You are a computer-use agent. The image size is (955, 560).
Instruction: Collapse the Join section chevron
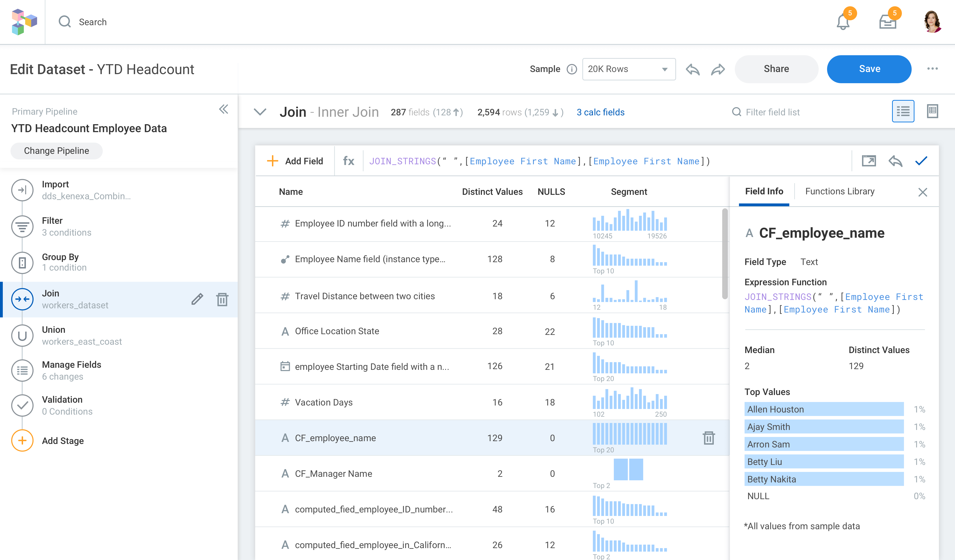click(260, 112)
